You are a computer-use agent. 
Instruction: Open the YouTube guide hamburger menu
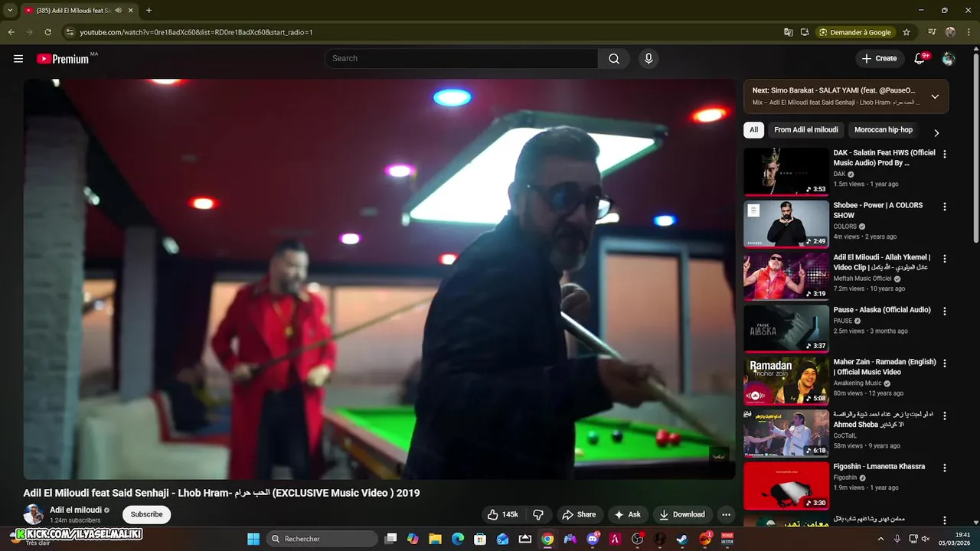click(18, 59)
